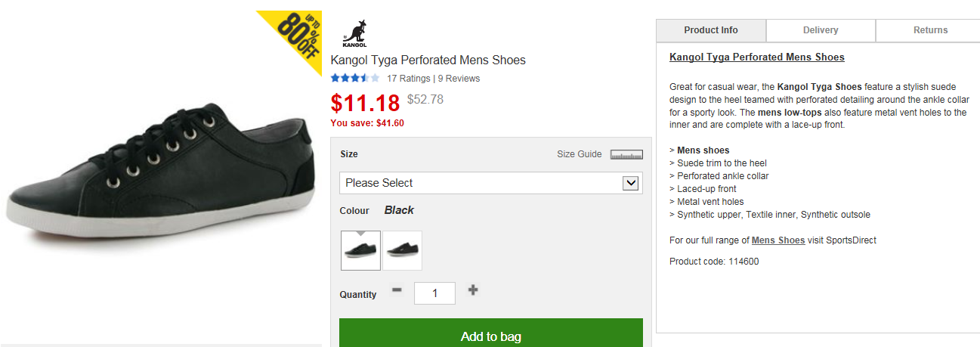Screen dimensions: 980x347
Task: Click the Size Guide text link
Action: click(579, 154)
